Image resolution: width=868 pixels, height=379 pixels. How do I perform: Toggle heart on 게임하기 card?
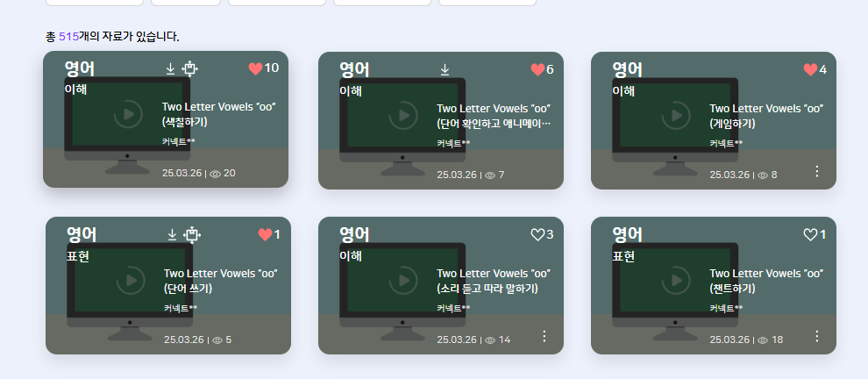pos(810,70)
